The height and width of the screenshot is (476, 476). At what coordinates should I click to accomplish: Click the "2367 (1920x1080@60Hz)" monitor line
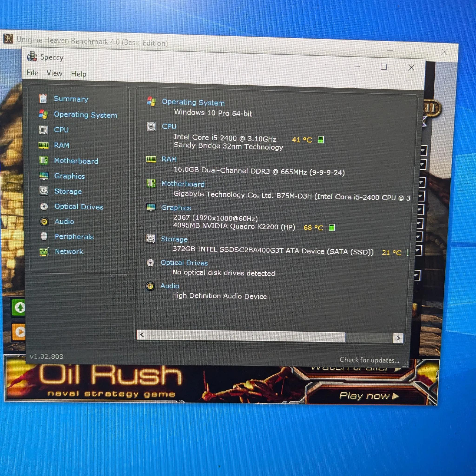(x=215, y=218)
